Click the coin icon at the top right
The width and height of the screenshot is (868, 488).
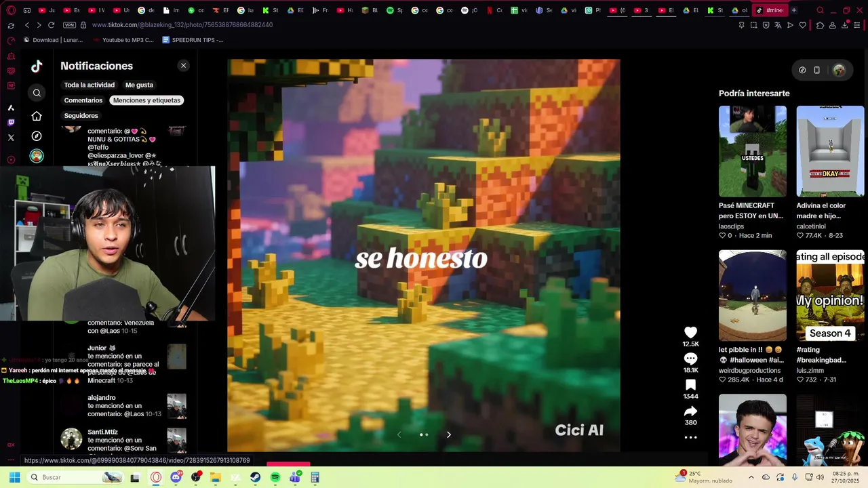tap(802, 70)
